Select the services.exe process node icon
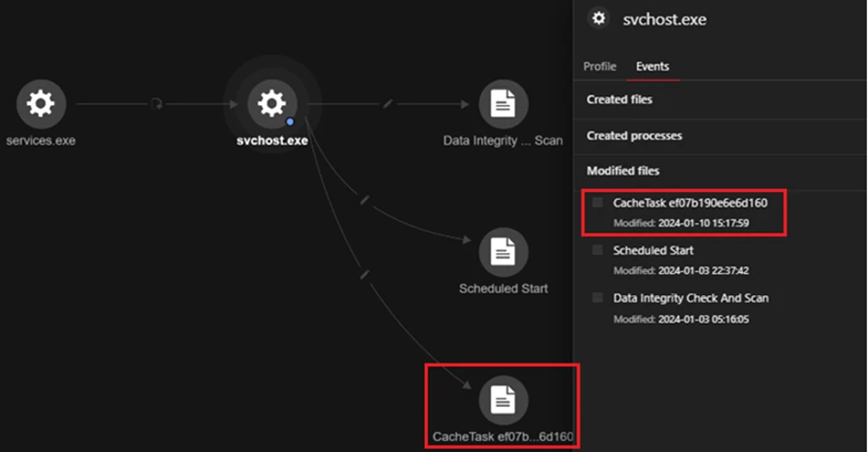Screen dimensions: 868x452 pyautogui.click(x=41, y=104)
